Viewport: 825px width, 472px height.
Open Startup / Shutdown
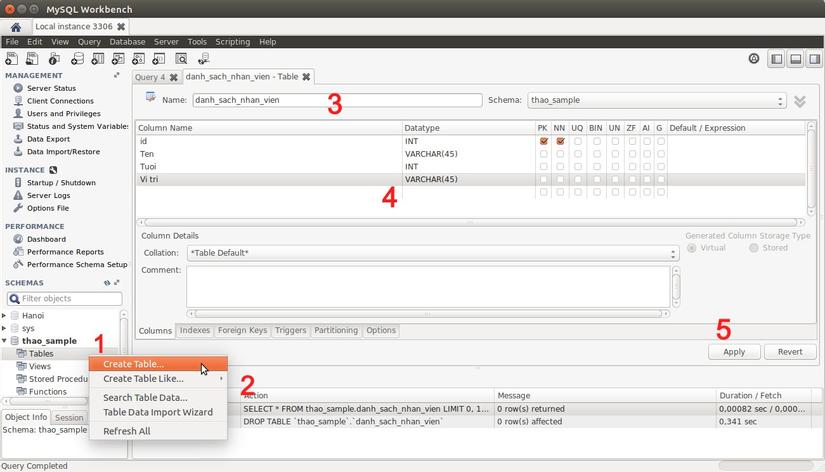(x=61, y=183)
